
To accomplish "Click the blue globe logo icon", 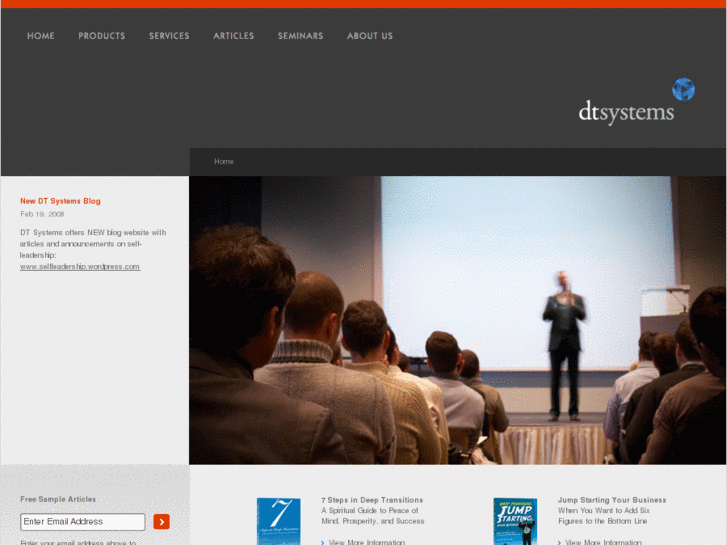I will [683, 89].
